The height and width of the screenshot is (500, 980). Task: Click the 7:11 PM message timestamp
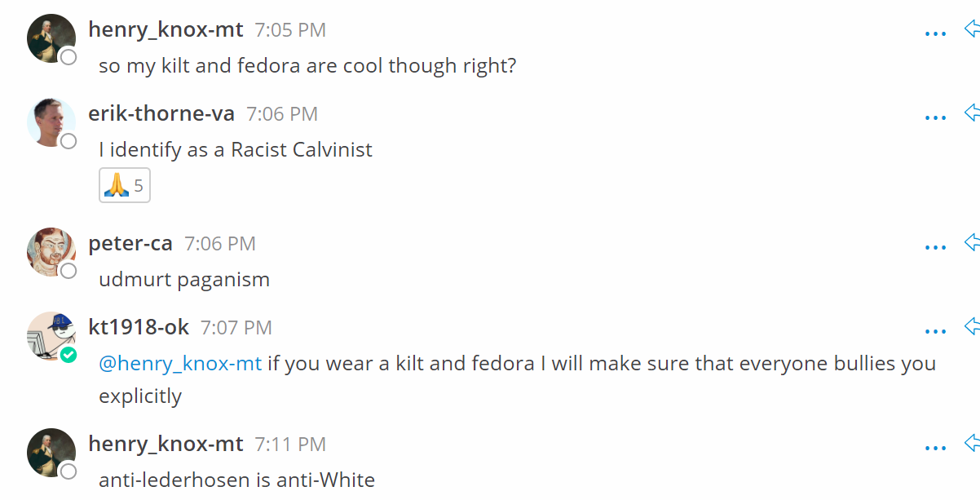point(290,445)
